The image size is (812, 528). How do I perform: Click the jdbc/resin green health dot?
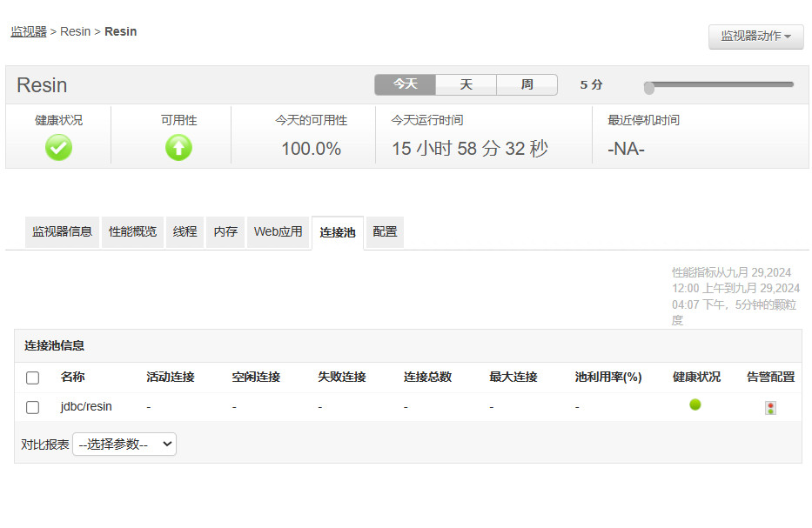pyautogui.click(x=695, y=404)
